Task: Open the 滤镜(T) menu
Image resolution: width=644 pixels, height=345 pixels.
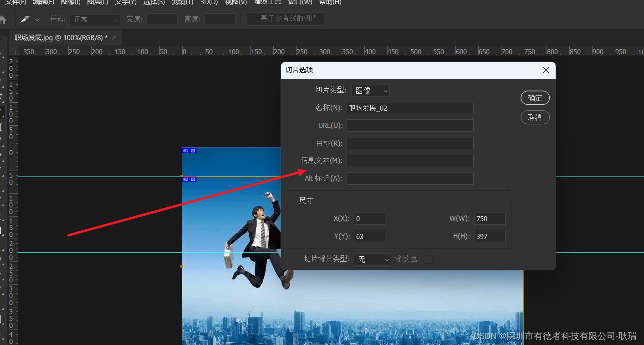Action: [183, 2]
